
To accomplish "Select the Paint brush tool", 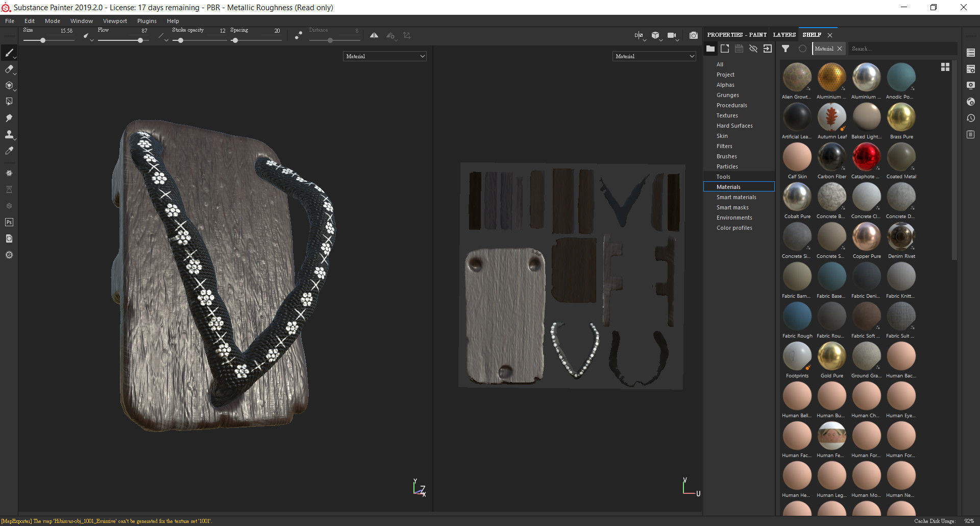I will click(x=9, y=53).
